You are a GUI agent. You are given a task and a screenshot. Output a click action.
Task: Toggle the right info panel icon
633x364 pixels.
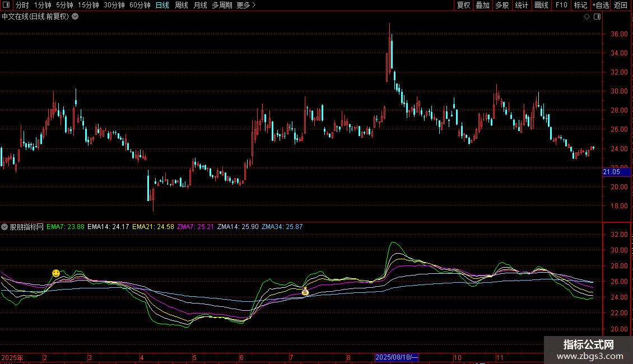[x=597, y=17]
